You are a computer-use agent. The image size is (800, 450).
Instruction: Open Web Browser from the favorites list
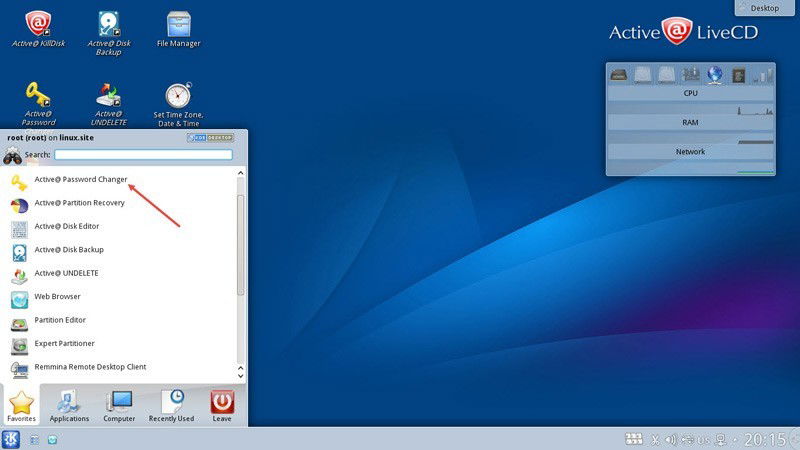coord(120,297)
